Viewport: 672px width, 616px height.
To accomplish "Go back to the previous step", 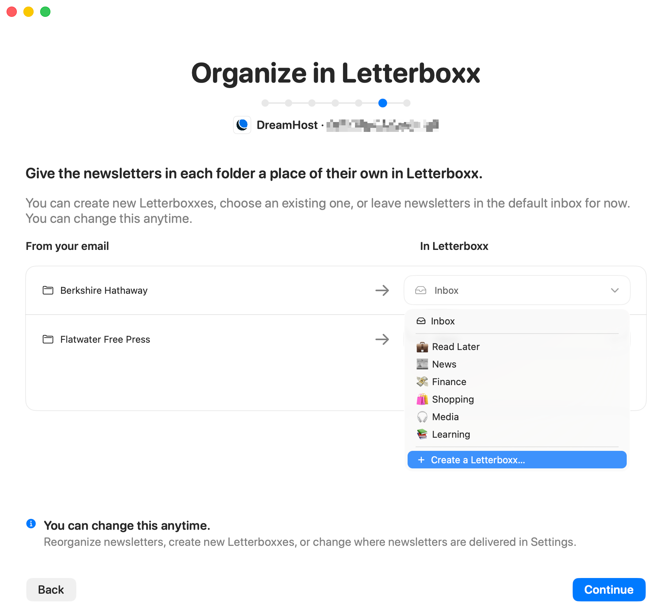I will (51, 590).
